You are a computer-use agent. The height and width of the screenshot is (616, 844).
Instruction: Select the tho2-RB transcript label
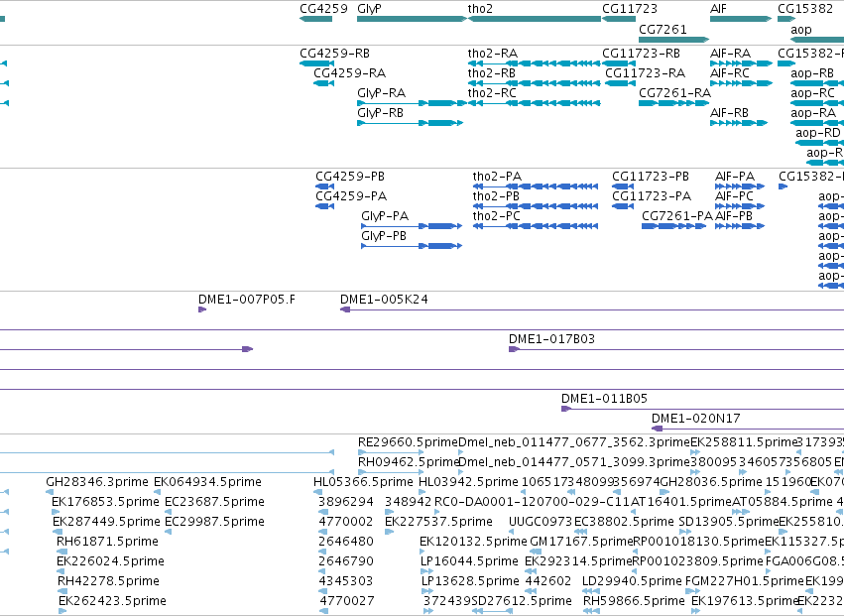pos(492,73)
